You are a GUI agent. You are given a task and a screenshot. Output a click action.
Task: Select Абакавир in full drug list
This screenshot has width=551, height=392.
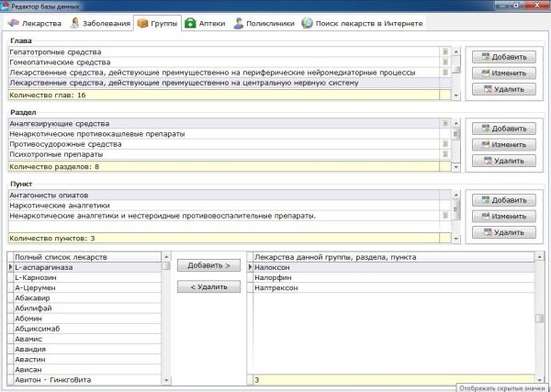pos(87,297)
